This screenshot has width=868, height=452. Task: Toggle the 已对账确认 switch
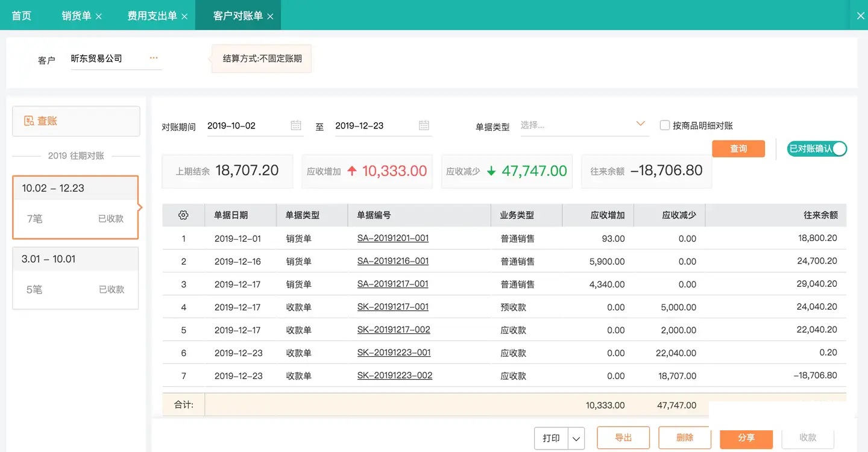click(x=817, y=148)
